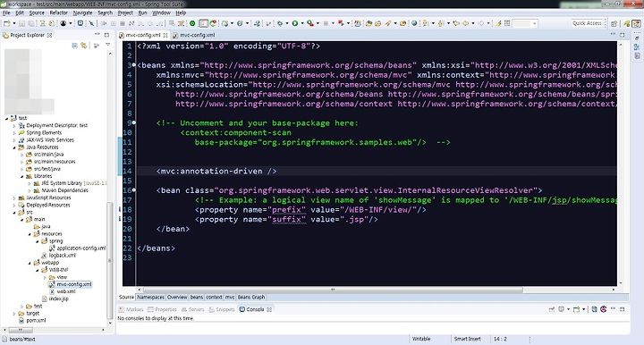Image resolution: width=644 pixels, height=345 pixels.
Task: Click the New file toolbar icon
Action: tap(7, 24)
